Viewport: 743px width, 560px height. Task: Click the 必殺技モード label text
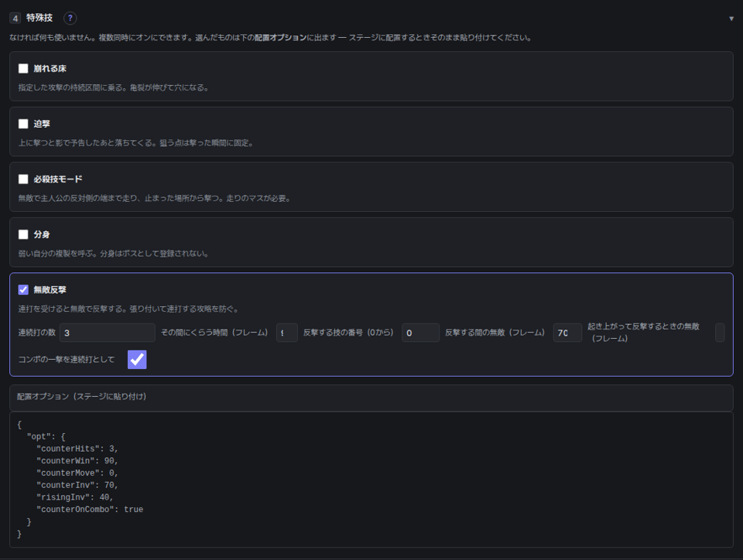pyautogui.click(x=58, y=179)
